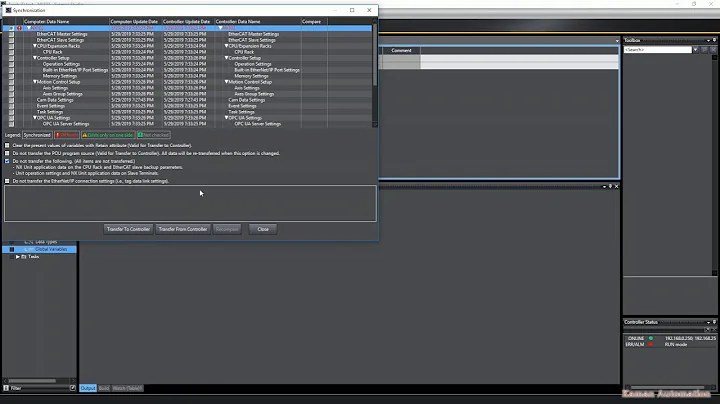Switch to the Watch (Table) tab
This screenshot has height=404, width=720.
click(x=127, y=388)
